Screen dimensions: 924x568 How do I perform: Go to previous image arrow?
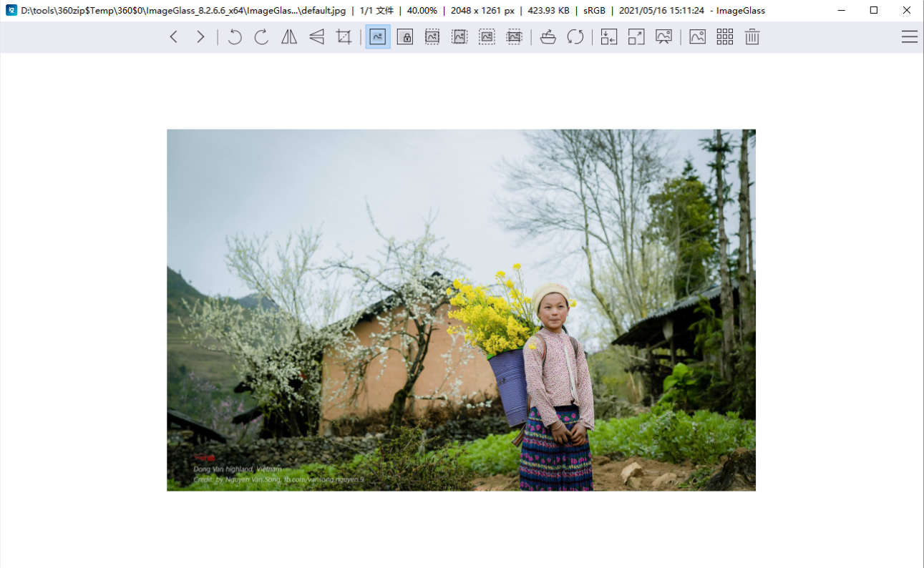coord(173,37)
